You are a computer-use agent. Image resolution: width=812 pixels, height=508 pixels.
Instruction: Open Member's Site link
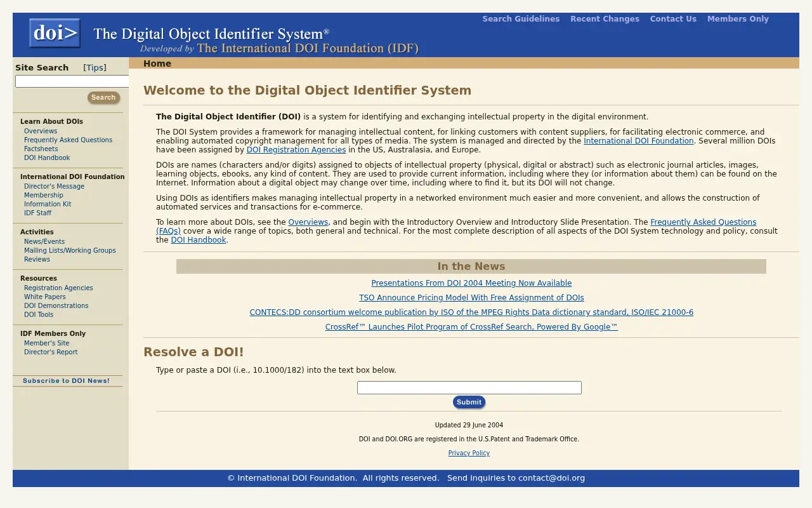46,344
